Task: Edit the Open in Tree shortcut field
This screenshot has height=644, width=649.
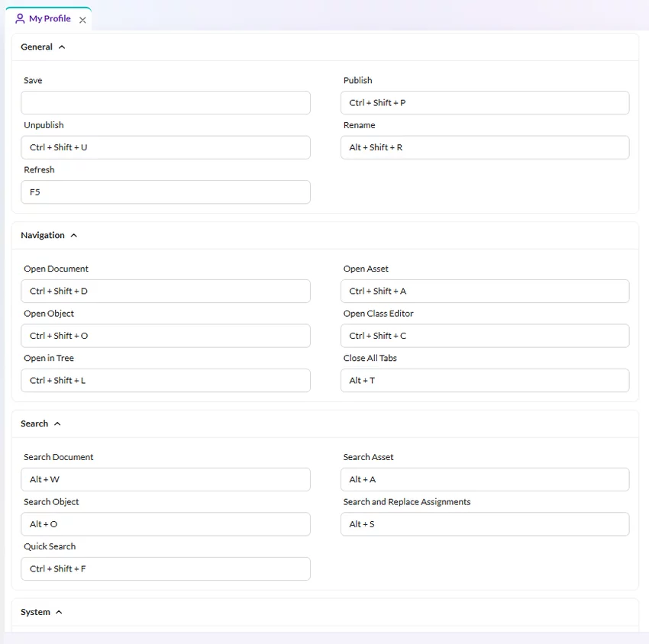Action: point(166,381)
